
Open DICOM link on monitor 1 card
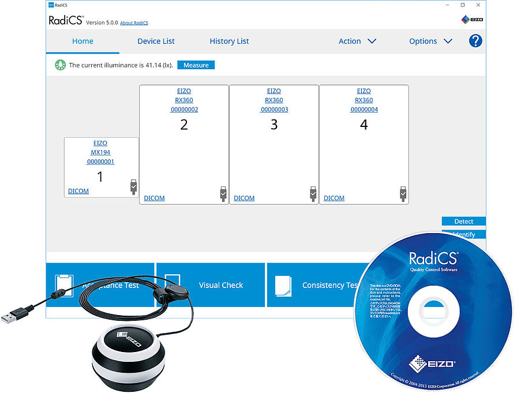pos(78,191)
